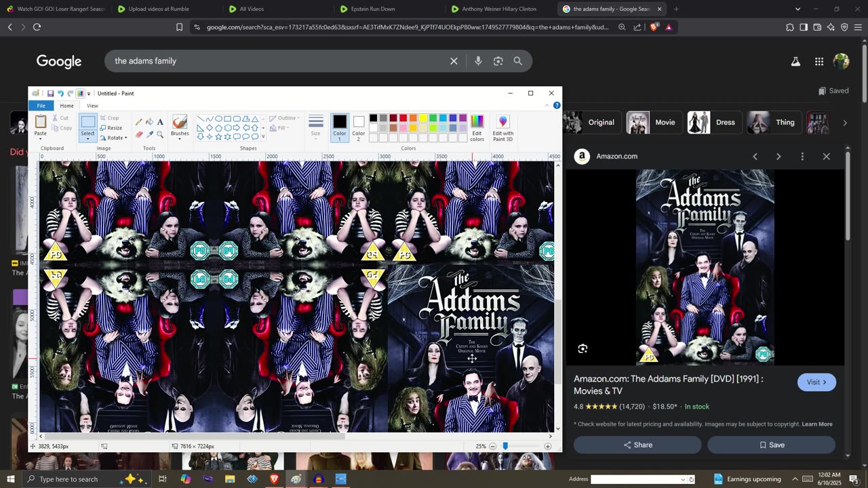Click the Paint Help question mark icon

coord(557,106)
